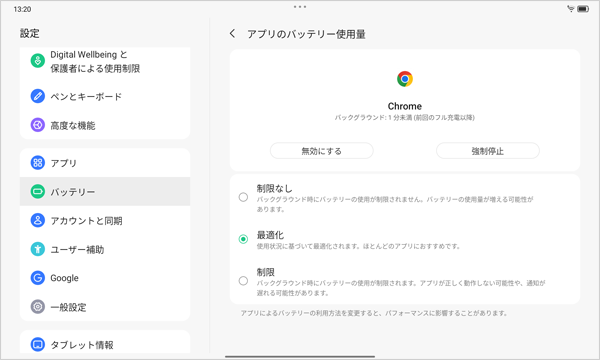Viewport: 600px width, 360px height.
Task: Open タブレット情報 entry
Action: click(x=105, y=342)
